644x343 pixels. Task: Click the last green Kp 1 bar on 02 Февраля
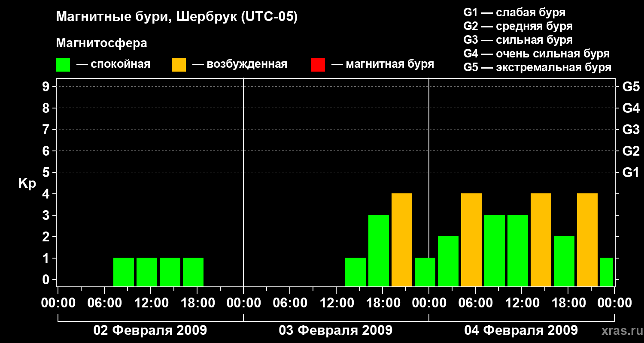(193, 272)
